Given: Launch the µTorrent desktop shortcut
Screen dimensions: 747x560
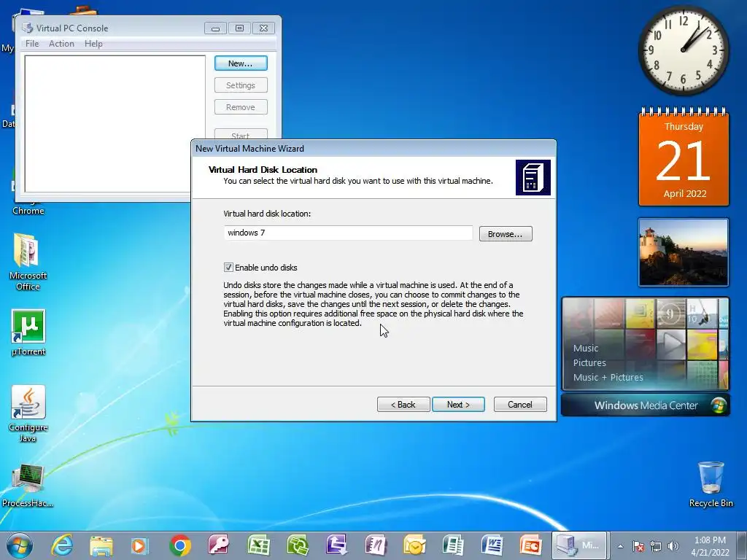Looking at the screenshot, I should [x=28, y=332].
